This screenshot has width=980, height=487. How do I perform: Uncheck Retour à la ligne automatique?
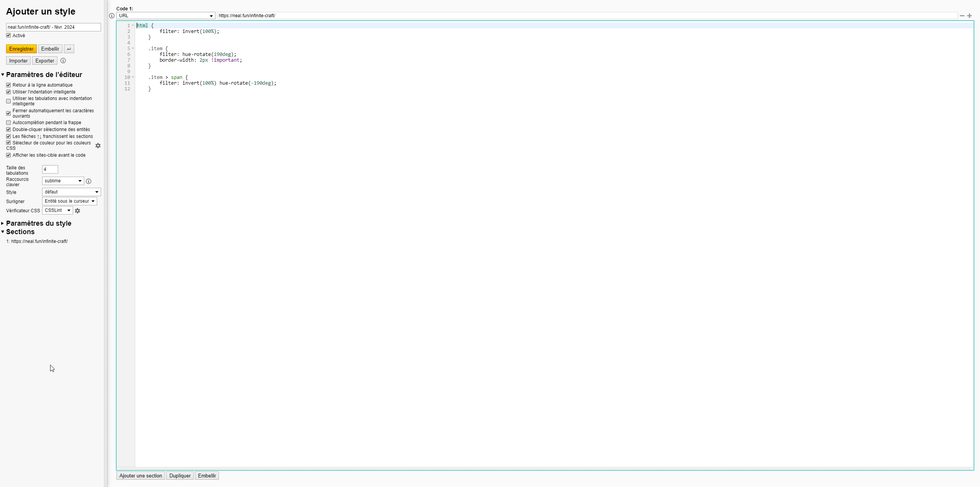[8, 85]
